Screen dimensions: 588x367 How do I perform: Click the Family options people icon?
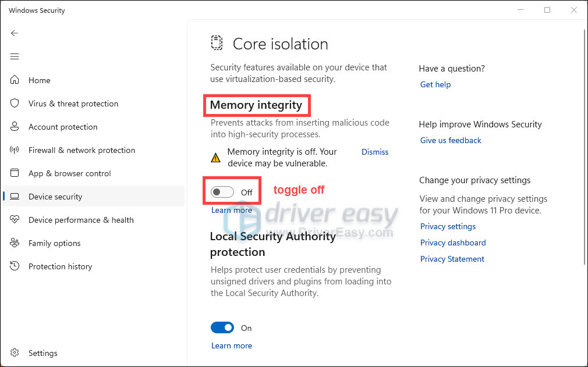(x=15, y=243)
